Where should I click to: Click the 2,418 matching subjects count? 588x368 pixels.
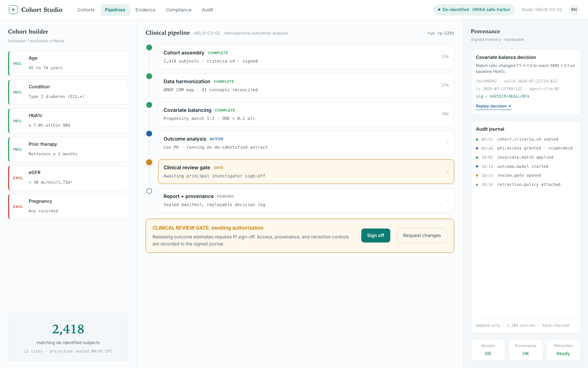(68, 329)
